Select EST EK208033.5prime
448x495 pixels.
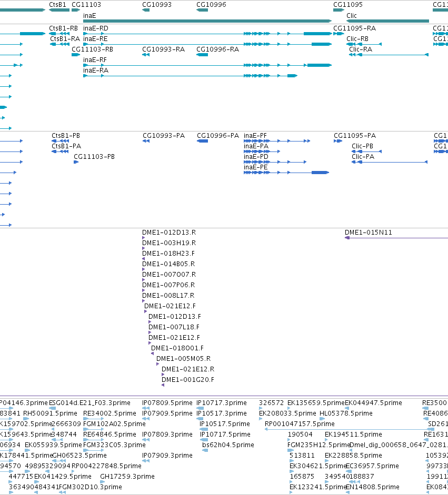point(261,419)
